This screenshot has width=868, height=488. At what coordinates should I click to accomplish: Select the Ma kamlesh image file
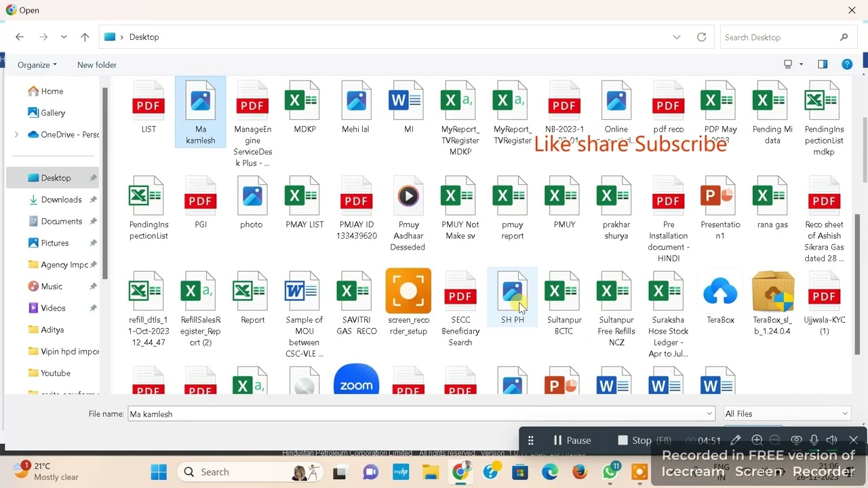click(201, 112)
